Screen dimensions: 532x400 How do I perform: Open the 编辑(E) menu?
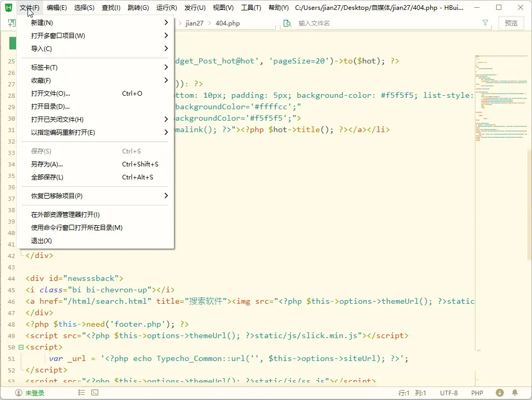click(57, 8)
